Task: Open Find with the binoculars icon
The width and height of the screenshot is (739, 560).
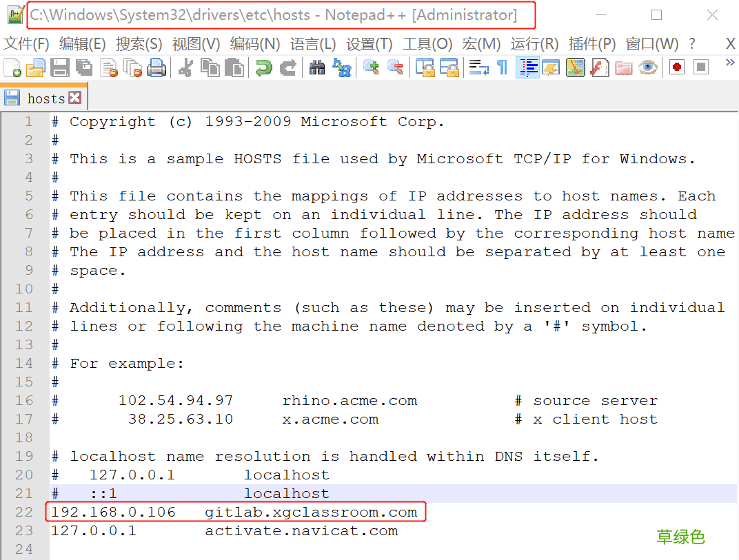Action: (317, 68)
